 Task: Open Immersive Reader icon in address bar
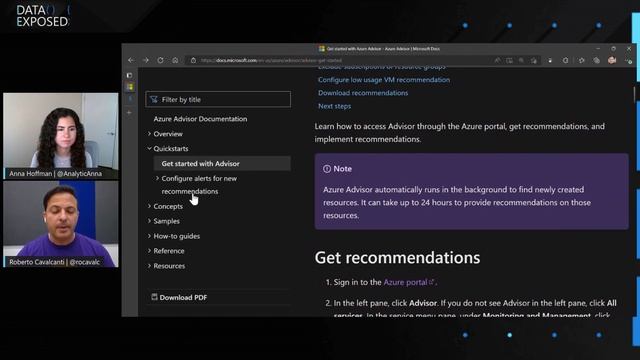[509, 60]
